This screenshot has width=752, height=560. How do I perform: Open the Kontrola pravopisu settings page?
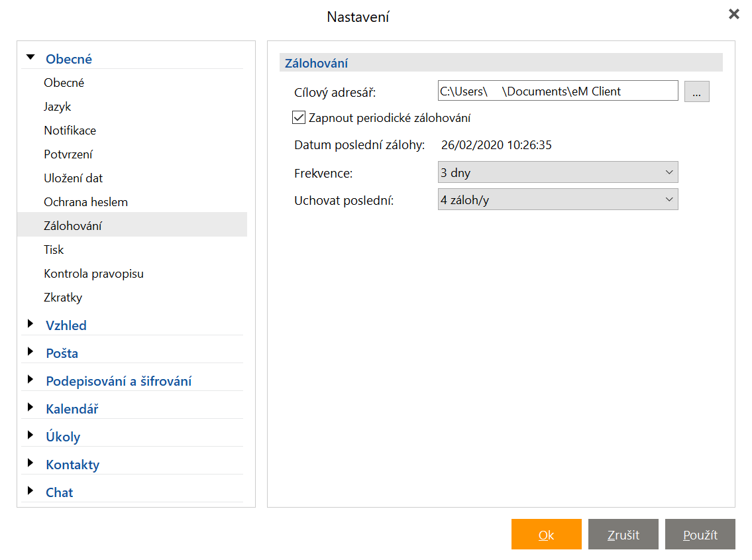(93, 274)
